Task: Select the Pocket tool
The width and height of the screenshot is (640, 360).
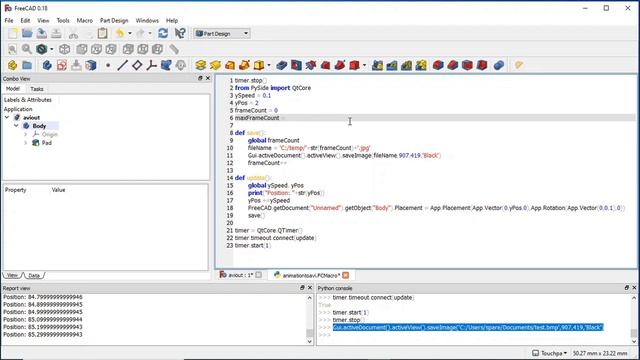Action: click(x=282, y=65)
